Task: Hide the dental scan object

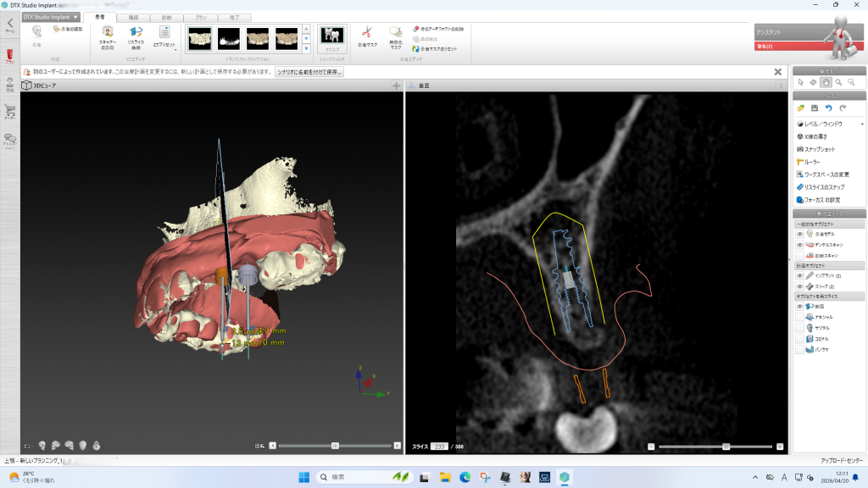Action: click(799, 244)
